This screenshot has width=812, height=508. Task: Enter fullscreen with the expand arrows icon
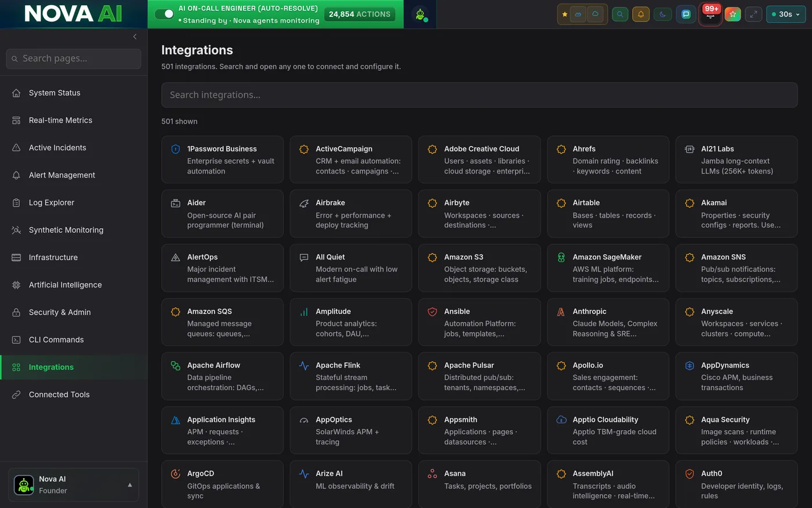pos(753,15)
